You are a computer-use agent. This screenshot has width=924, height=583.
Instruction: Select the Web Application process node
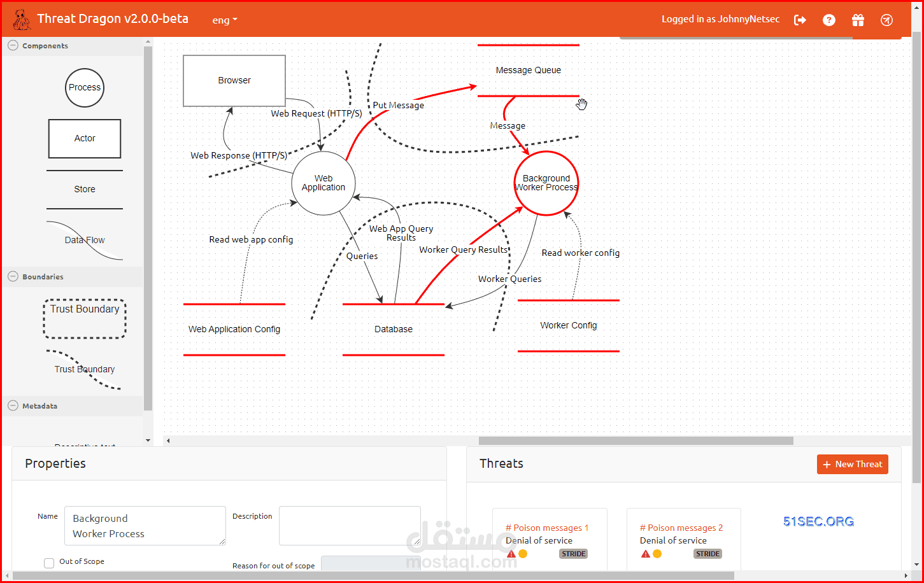click(x=323, y=183)
